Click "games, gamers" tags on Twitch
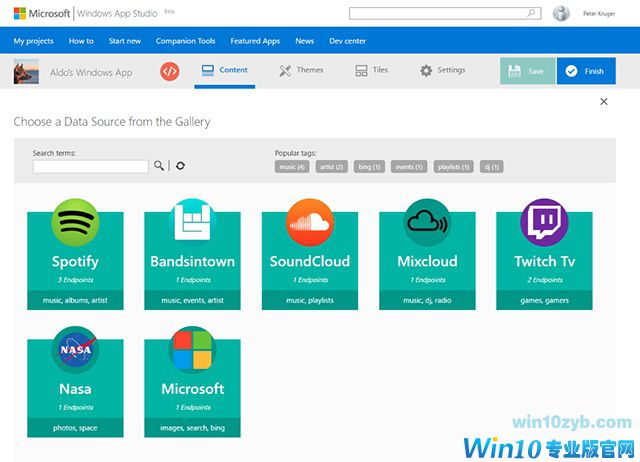This screenshot has height=462, width=640. click(x=544, y=300)
